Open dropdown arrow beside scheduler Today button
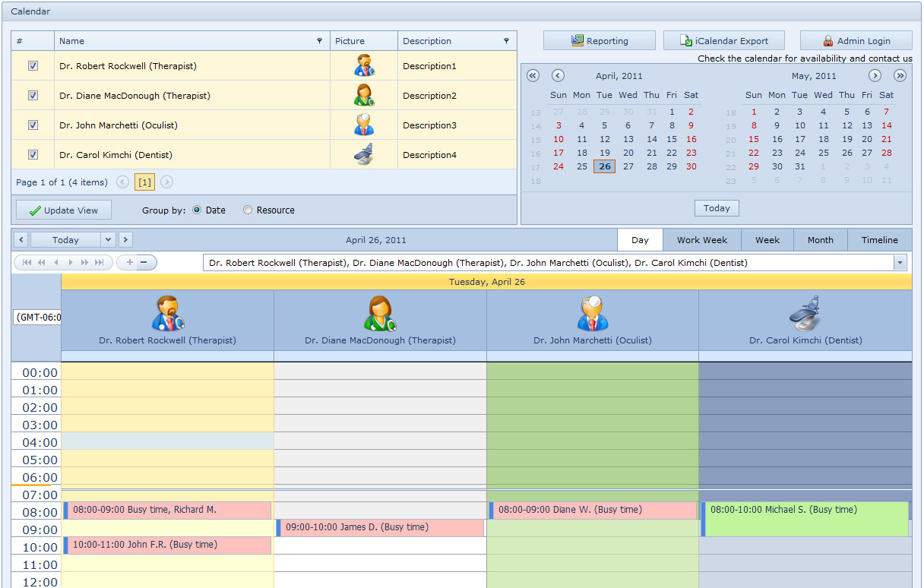Viewport: 924px width, 588px height. [x=108, y=240]
